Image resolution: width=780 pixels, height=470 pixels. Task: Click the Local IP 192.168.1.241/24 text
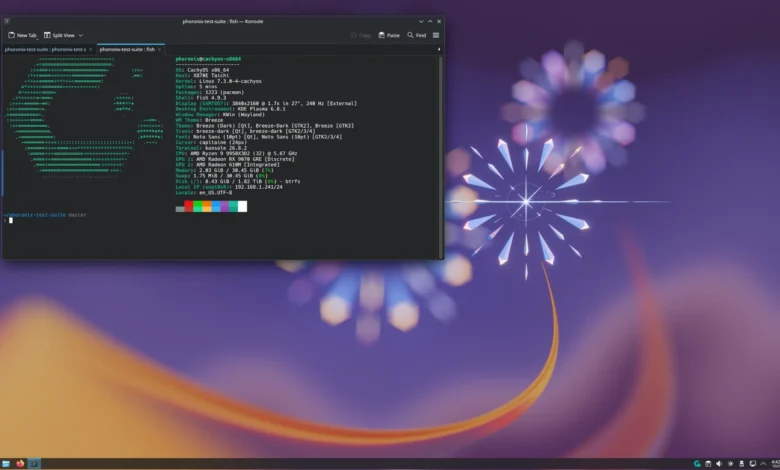pyautogui.click(x=229, y=187)
